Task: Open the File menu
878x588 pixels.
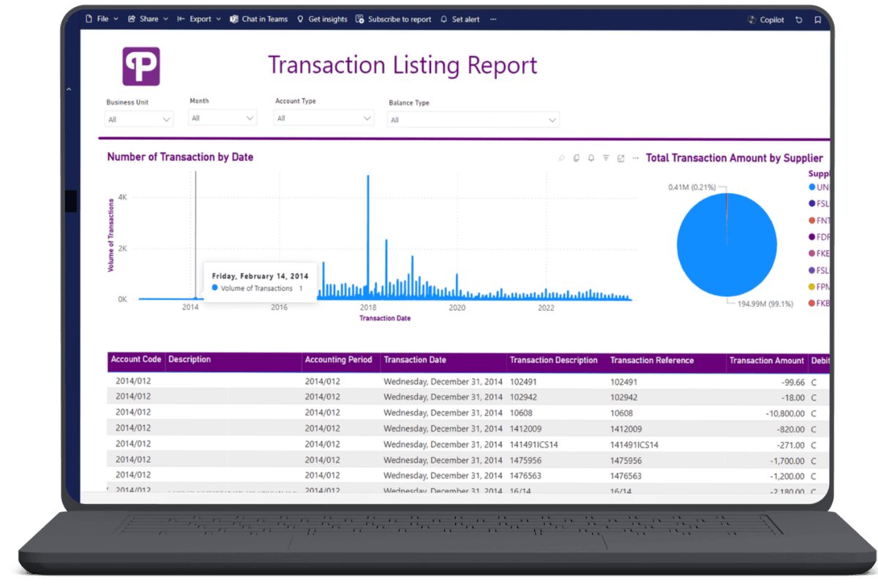Action: [x=101, y=19]
